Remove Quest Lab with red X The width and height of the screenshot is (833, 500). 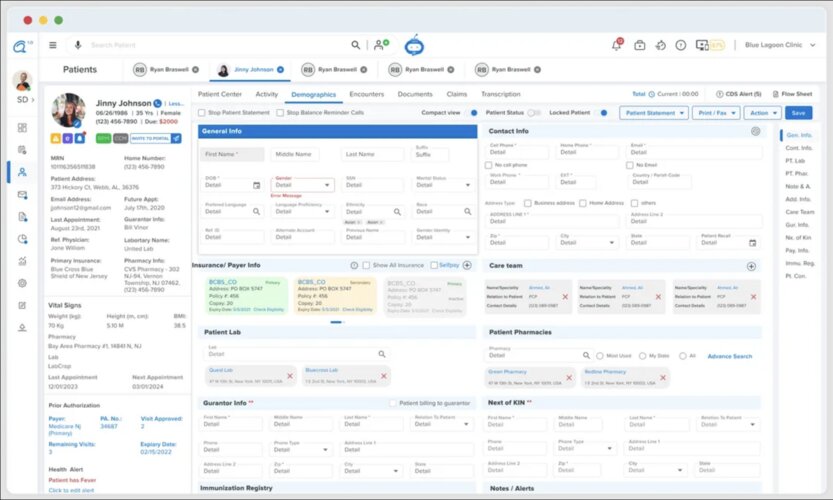pos(290,376)
